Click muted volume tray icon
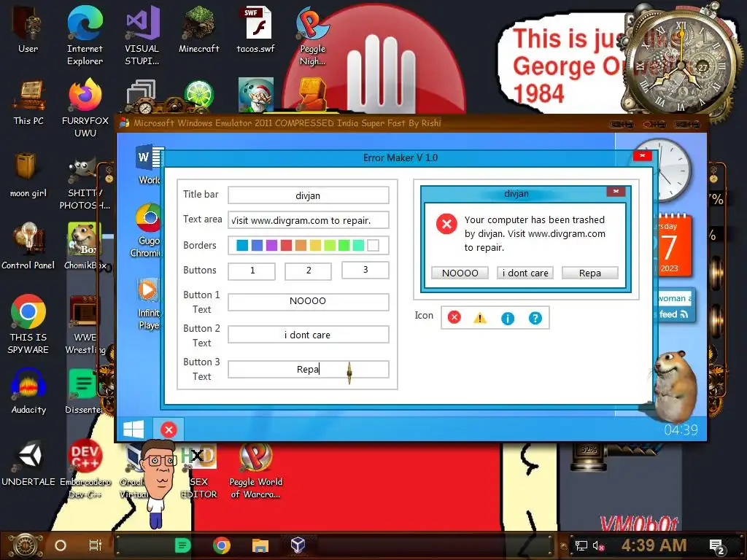 click(x=599, y=546)
